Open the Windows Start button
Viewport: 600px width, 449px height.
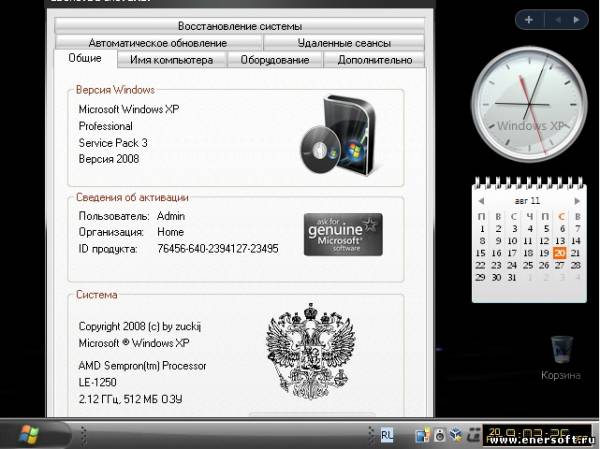[x=29, y=435]
